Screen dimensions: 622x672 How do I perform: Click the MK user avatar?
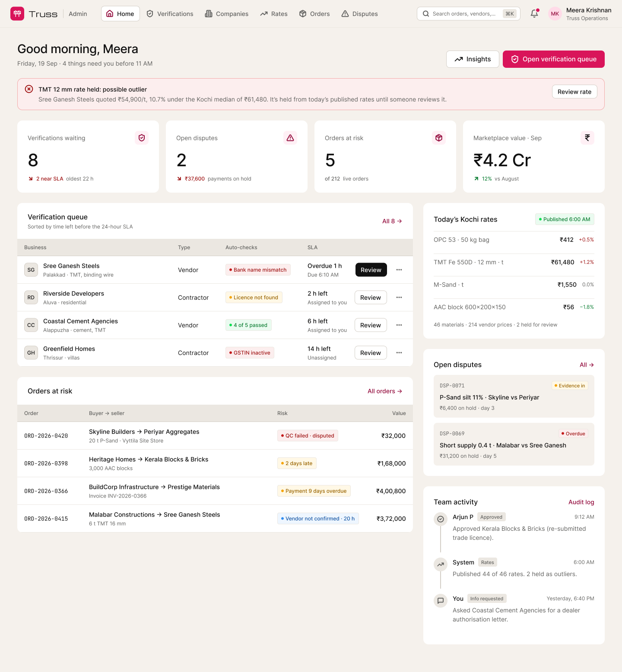(555, 14)
